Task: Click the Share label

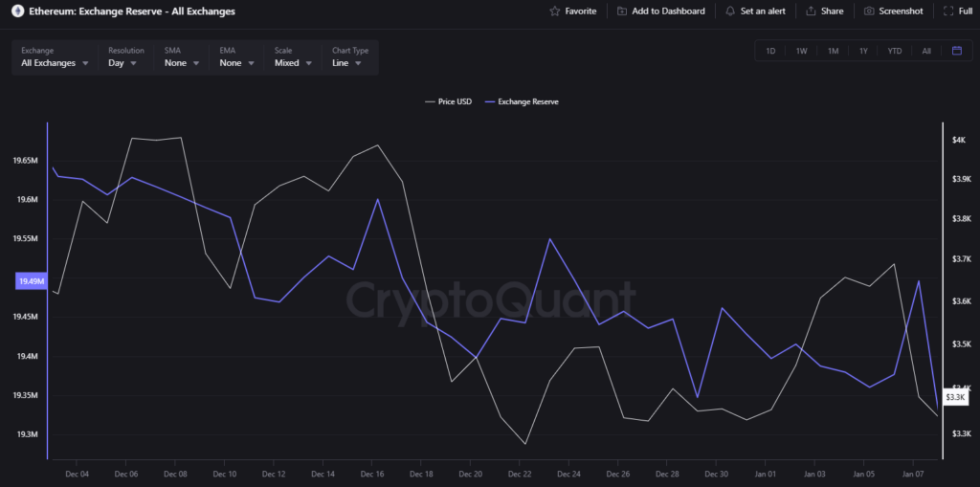Action: coord(832,11)
